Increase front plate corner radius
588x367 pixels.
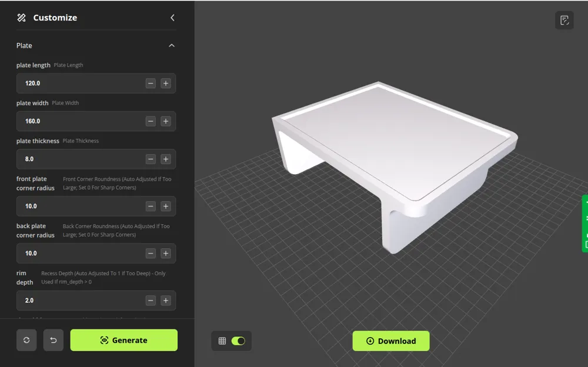(x=166, y=206)
